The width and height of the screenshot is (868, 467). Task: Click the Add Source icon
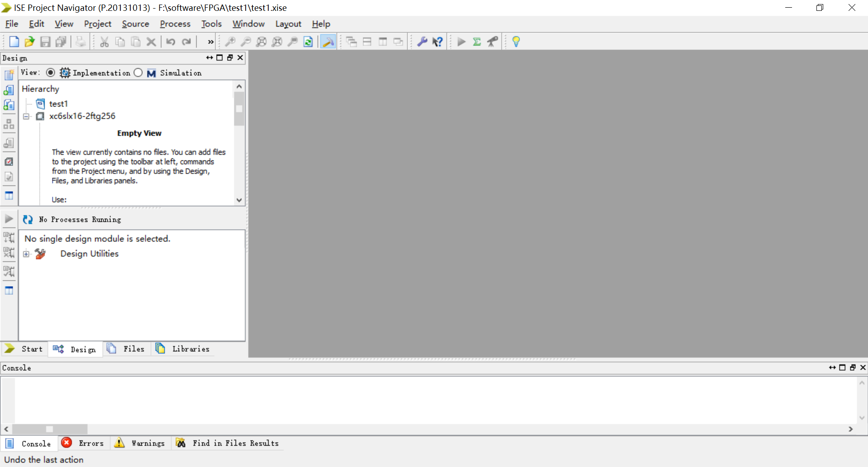9,90
